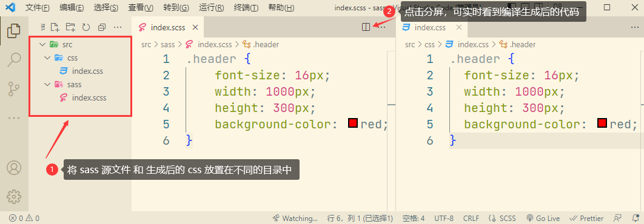The image size is (644, 224).
Task: Open the Search view in activity bar
Action: click(x=14, y=59)
